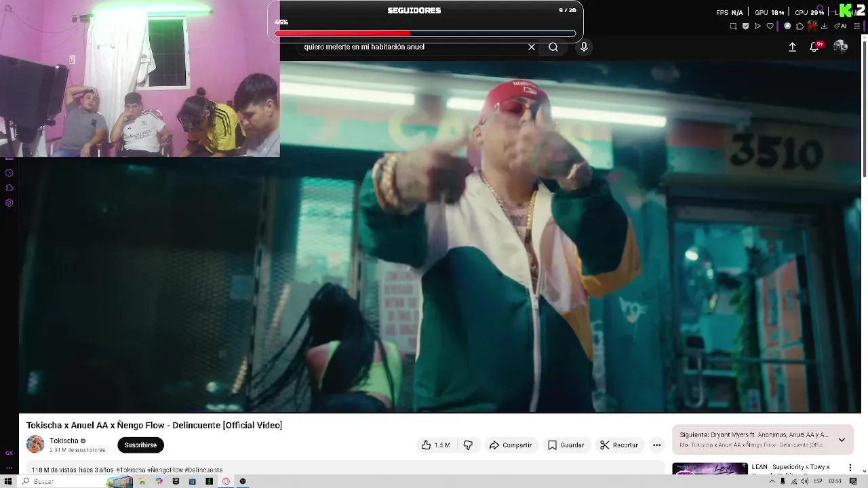Open the Windows Start menu

(x=8, y=481)
